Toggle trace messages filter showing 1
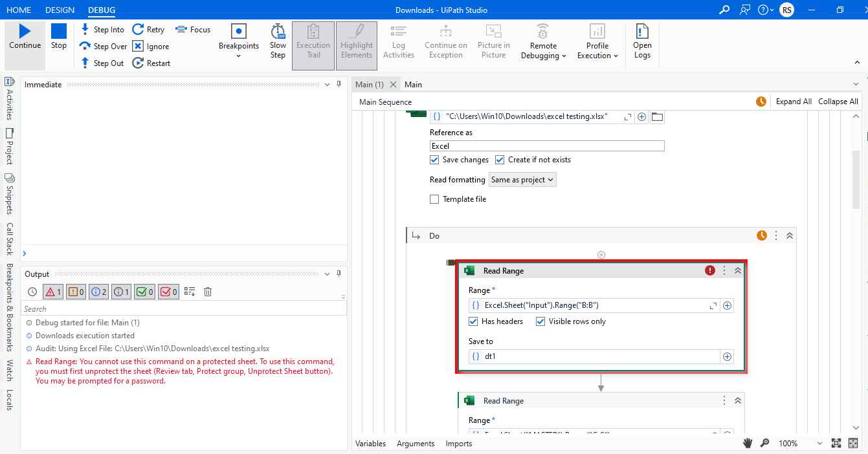868x454 pixels. pos(121,292)
